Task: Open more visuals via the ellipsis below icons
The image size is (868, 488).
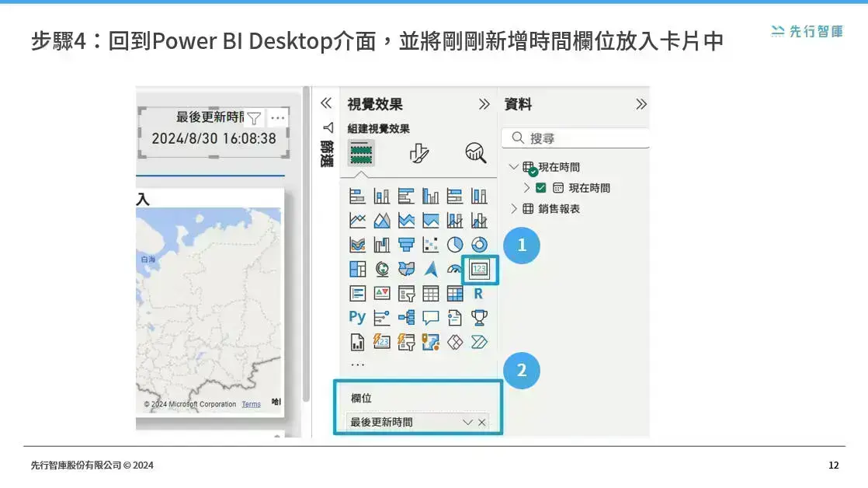Action: pyautogui.click(x=358, y=364)
